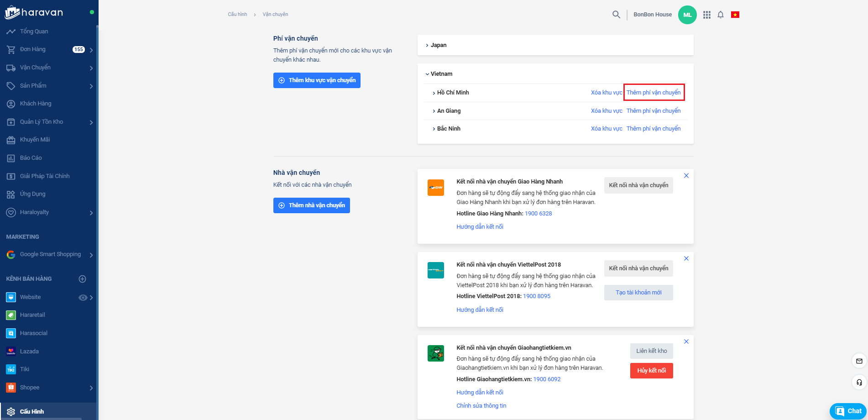Click the search magnifier icon
868x420 pixels.
[616, 15]
